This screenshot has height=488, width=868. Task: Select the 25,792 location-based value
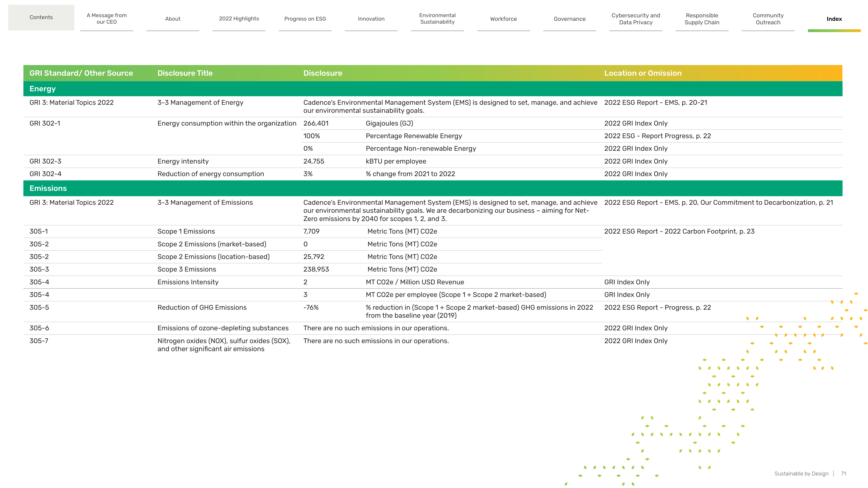(x=314, y=257)
